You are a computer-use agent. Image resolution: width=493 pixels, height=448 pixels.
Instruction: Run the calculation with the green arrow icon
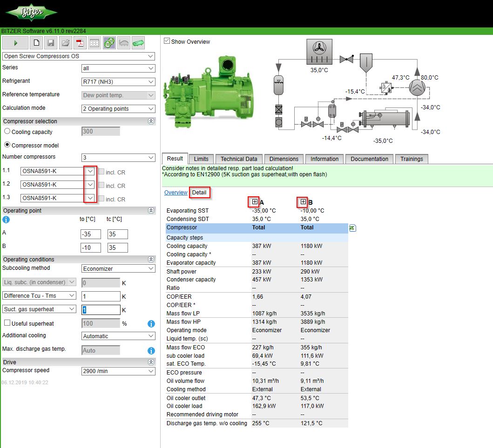(14, 42)
